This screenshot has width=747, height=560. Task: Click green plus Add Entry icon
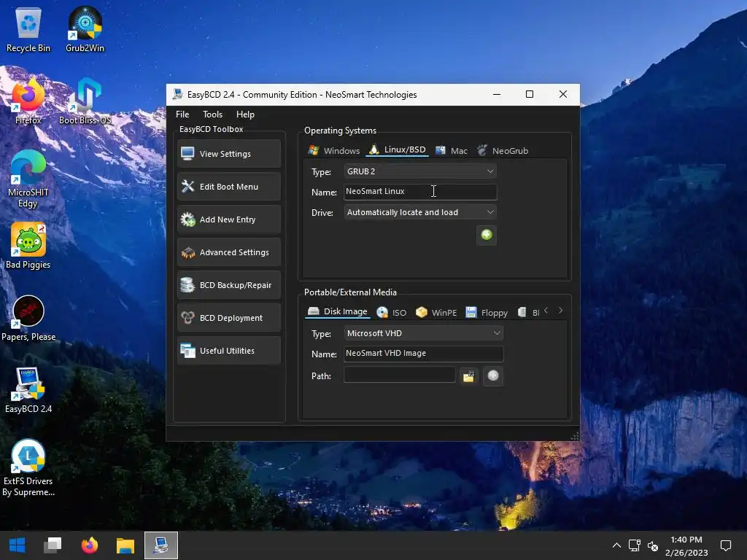tap(487, 236)
